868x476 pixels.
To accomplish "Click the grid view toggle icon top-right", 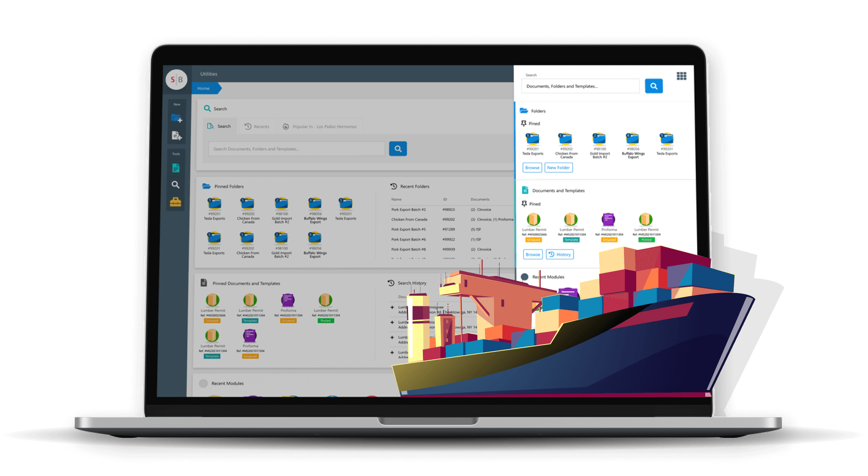I will pyautogui.click(x=681, y=76).
